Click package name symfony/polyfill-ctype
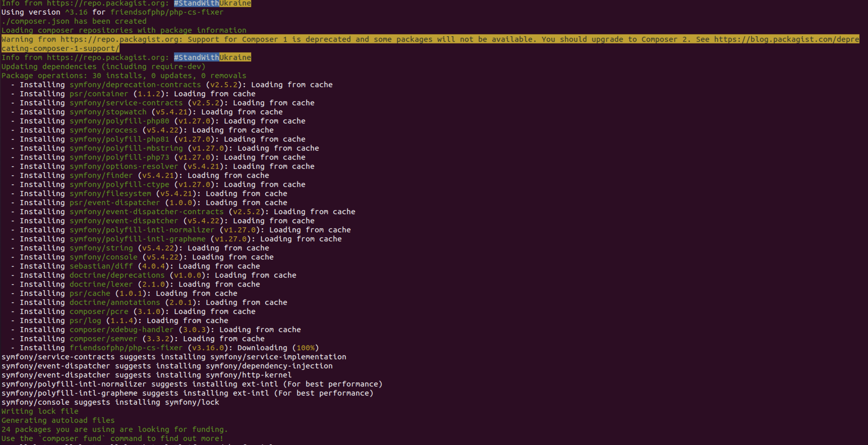The height and width of the screenshot is (445, 868). [119, 185]
